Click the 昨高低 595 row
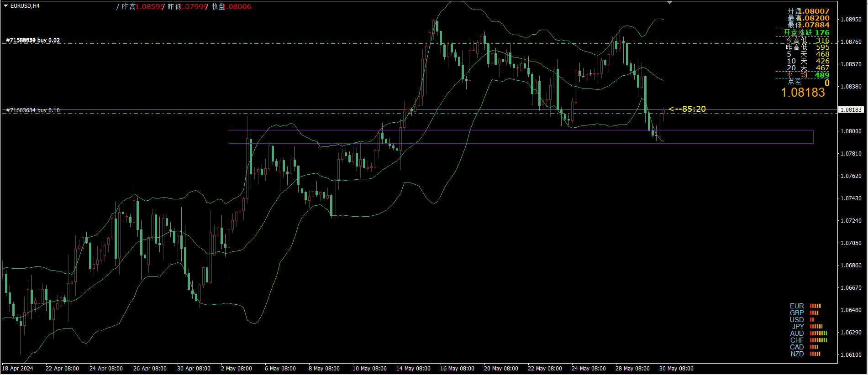 (x=808, y=47)
